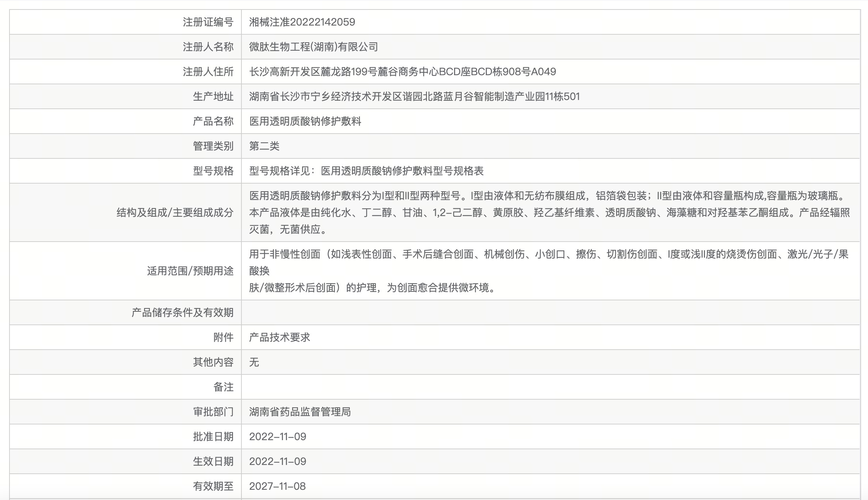This screenshot has height=500, width=868.
Task: Click the 生效日期 label
Action: pos(213,461)
